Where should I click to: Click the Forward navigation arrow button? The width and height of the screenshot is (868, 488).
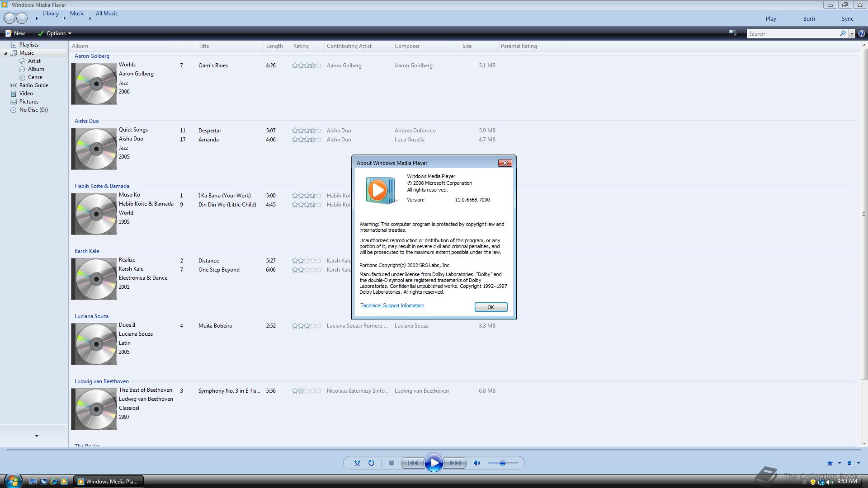[x=22, y=18]
